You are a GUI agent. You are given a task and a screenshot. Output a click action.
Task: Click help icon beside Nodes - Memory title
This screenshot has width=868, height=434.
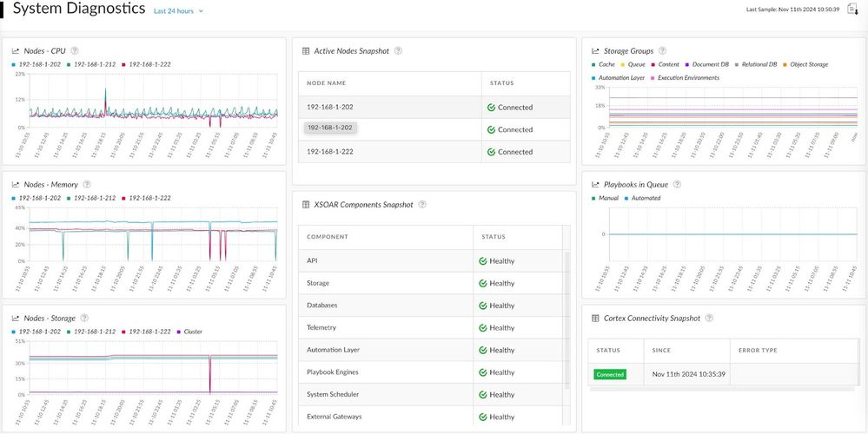(87, 185)
